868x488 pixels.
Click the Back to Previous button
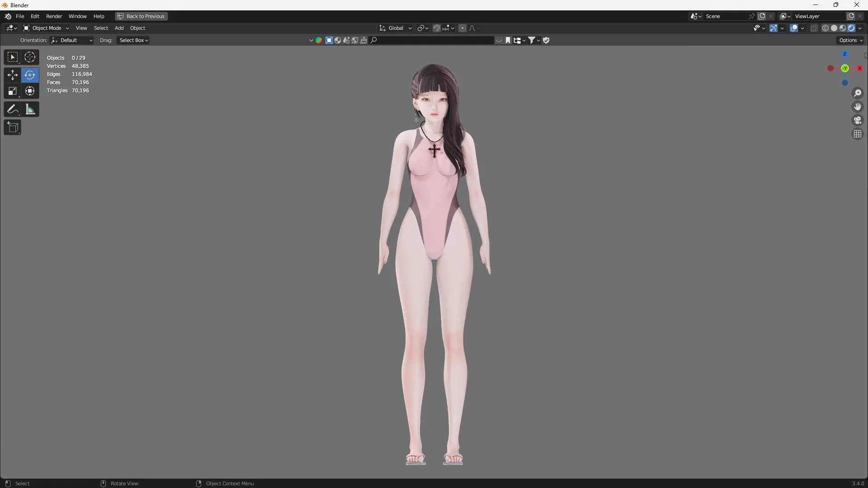click(141, 16)
